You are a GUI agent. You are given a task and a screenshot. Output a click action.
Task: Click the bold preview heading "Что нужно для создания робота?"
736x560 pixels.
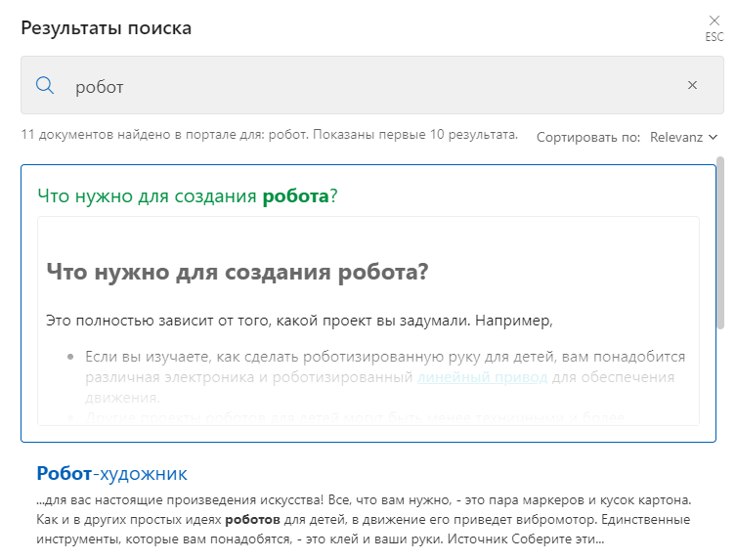[238, 272]
